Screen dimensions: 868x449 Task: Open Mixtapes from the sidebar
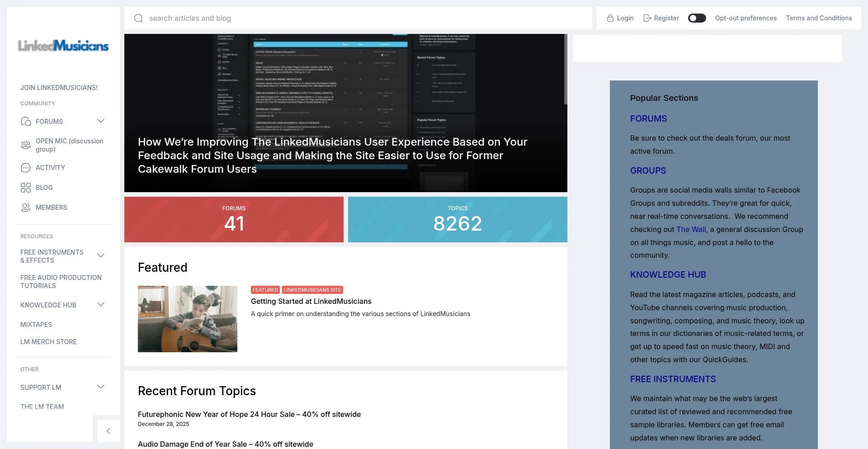[x=36, y=325]
